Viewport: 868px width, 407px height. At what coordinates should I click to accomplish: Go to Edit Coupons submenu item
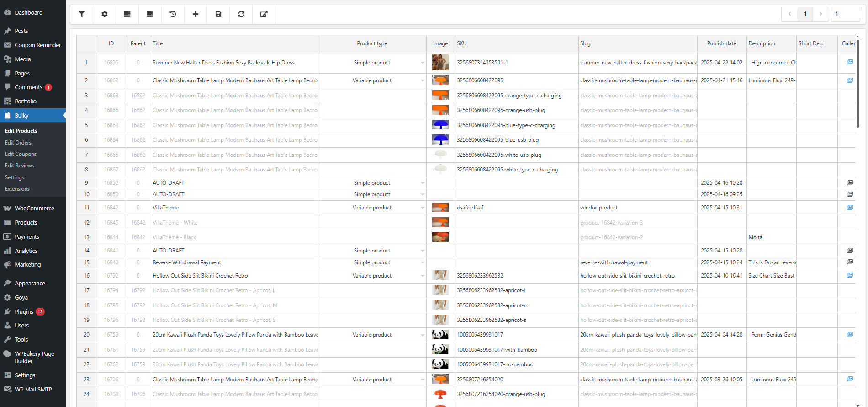21,154
